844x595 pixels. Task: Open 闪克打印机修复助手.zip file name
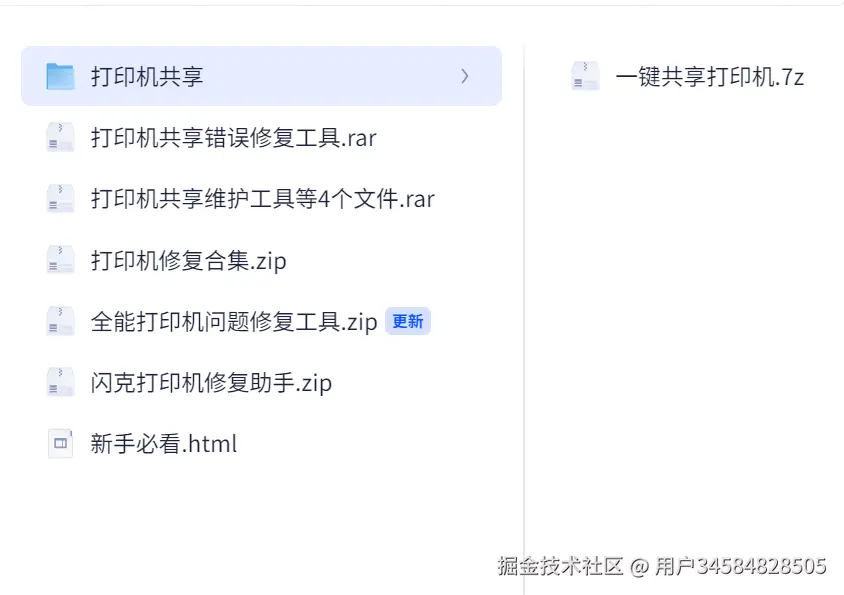(x=211, y=382)
